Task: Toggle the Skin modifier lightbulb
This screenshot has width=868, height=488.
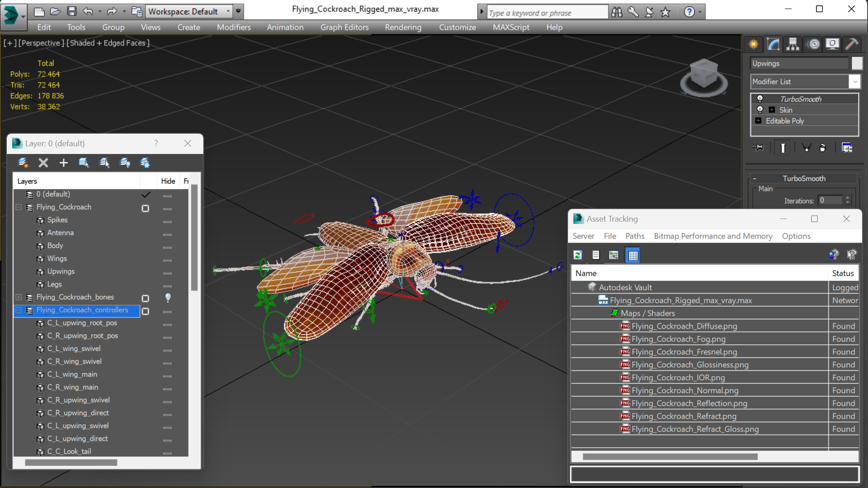Action: [760, 110]
